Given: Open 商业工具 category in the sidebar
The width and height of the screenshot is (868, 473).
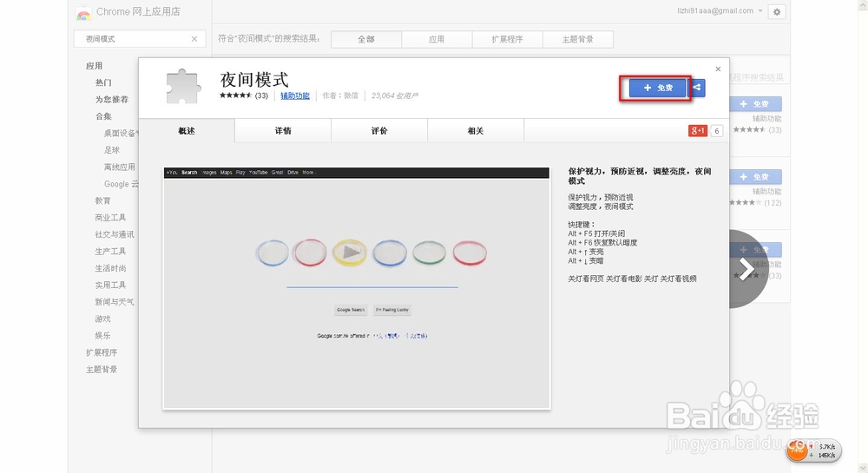Looking at the screenshot, I should coord(110,218).
